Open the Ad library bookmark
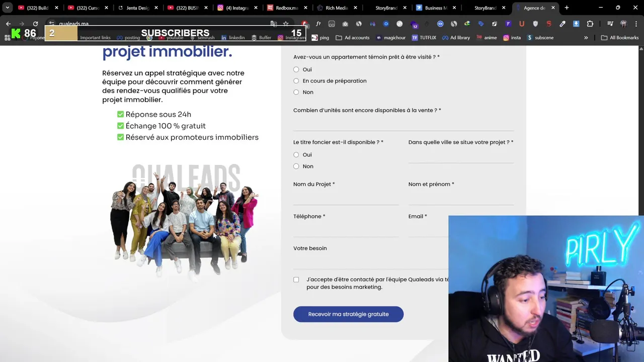This screenshot has height=362, width=644. coord(456,38)
